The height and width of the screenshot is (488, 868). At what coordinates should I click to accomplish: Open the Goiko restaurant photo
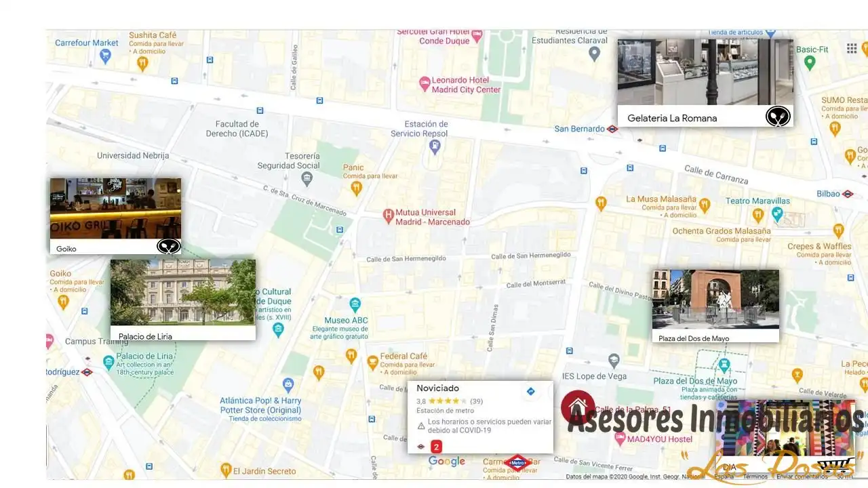tap(115, 209)
